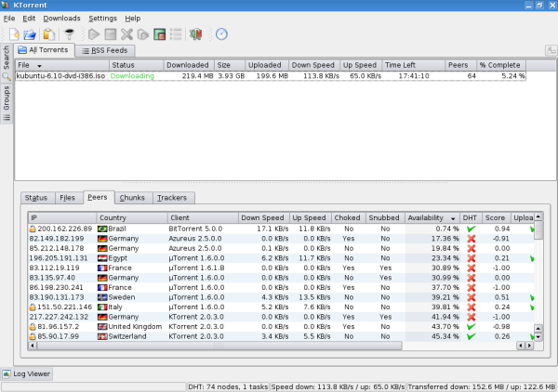This screenshot has height=392, width=558.
Task: Click the Paste URL clipboard icon
Action: [x=48, y=34]
